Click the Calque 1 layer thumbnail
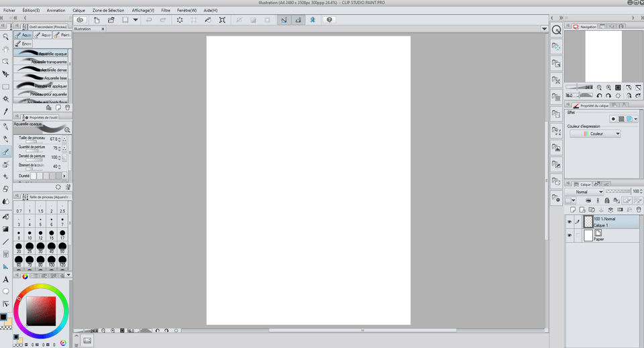Image resolution: width=644 pixels, height=348 pixels. [x=588, y=221]
